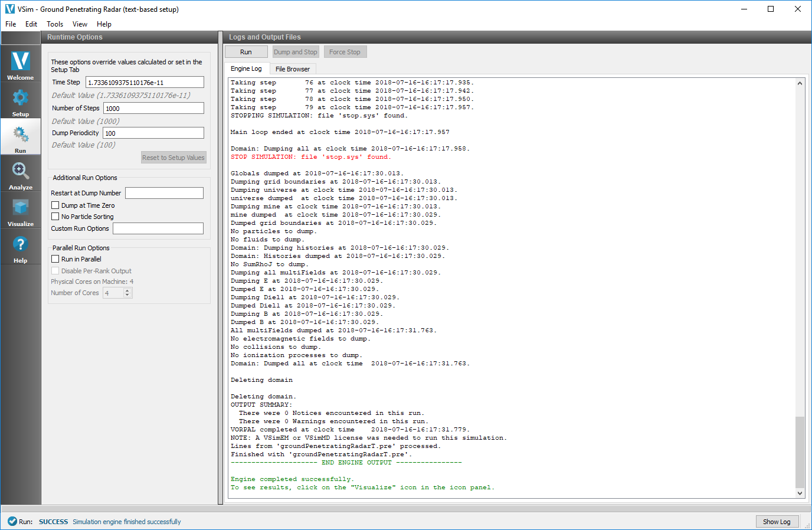This screenshot has height=530, width=812.
Task: Enable Dump at Time Zero checkbox
Action: coord(55,205)
